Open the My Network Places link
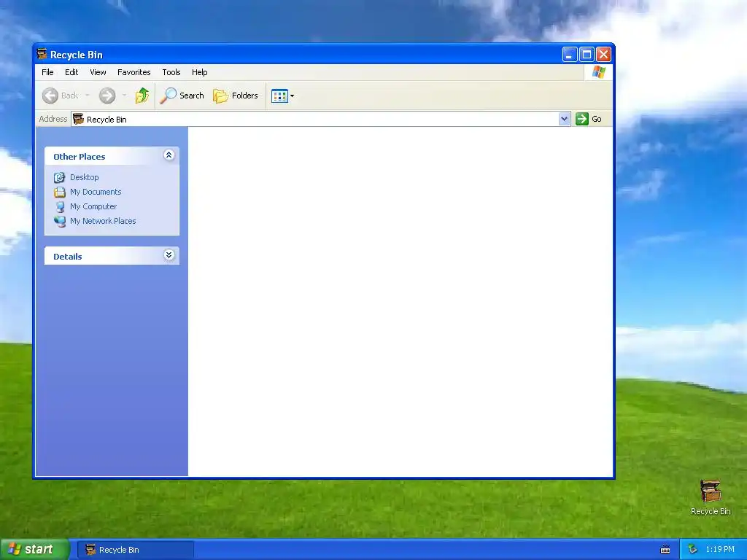Screen dimensions: 747x560 [103, 221]
